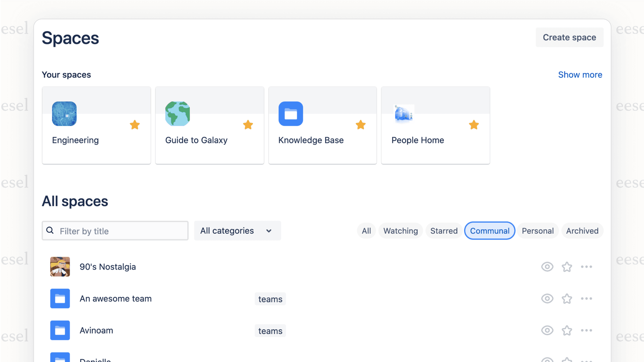The height and width of the screenshot is (362, 644).
Task: Click the Create space button
Action: tap(569, 37)
